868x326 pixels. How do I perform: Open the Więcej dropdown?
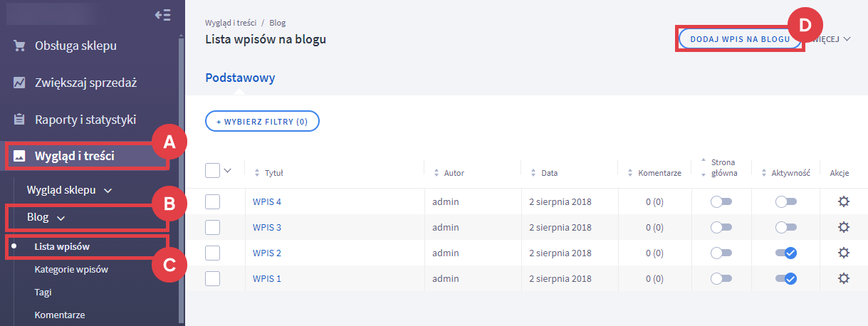coord(830,39)
